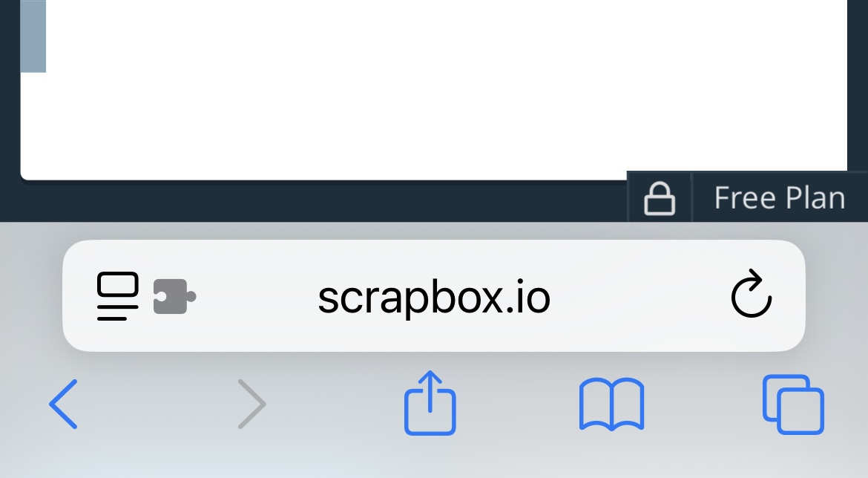868x478 pixels.
Task: Tap the gray area above the address bar
Action: [x=434, y=230]
